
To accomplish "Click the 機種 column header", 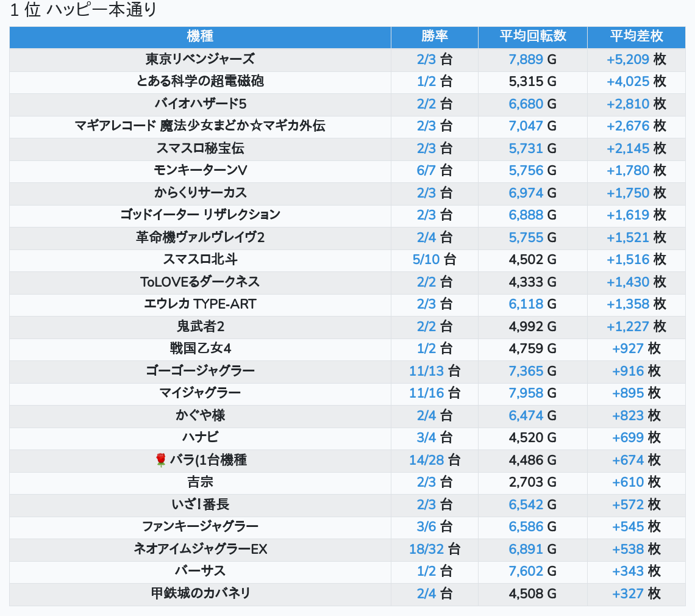I will pyautogui.click(x=200, y=37).
